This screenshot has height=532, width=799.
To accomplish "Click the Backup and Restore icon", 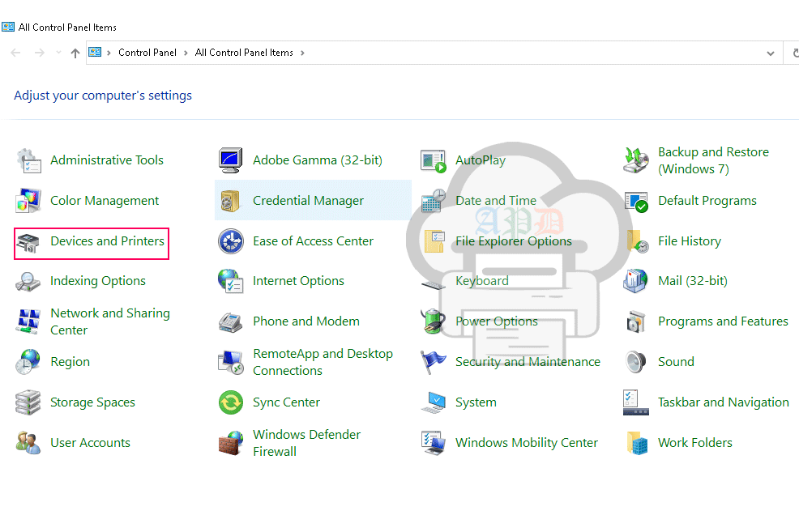I will tap(636, 160).
